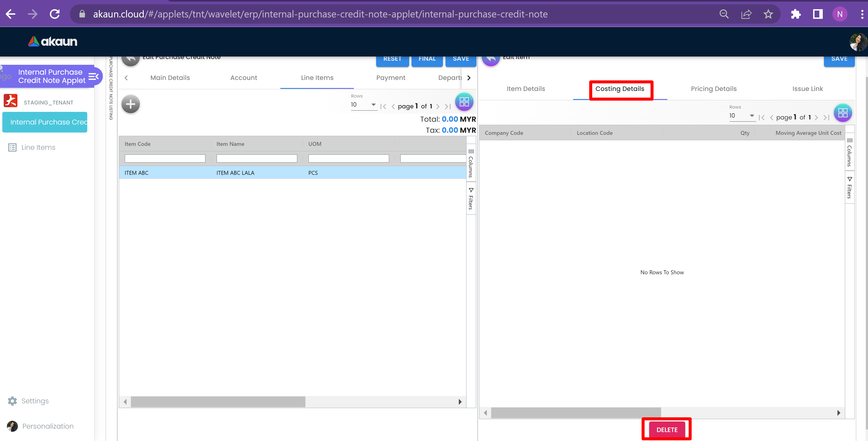
Task: Click the add line item plus icon
Action: [x=130, y=104]
